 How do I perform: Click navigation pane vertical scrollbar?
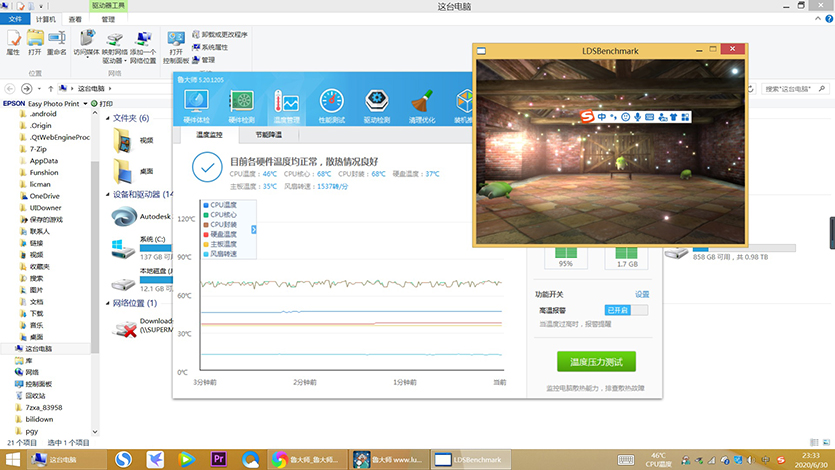[95, 257]
